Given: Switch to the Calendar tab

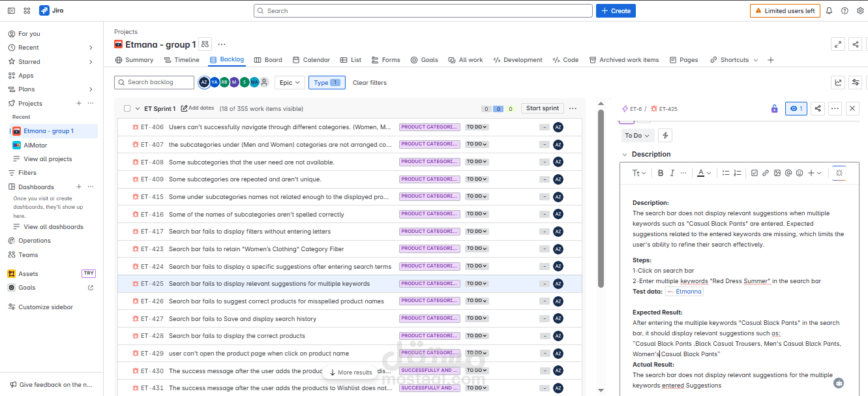Looking at the screenshot, I should [312, 60].
